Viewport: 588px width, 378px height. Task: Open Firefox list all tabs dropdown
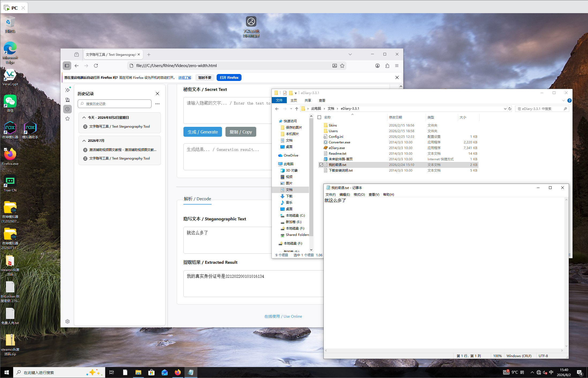(x=350, y=54)
